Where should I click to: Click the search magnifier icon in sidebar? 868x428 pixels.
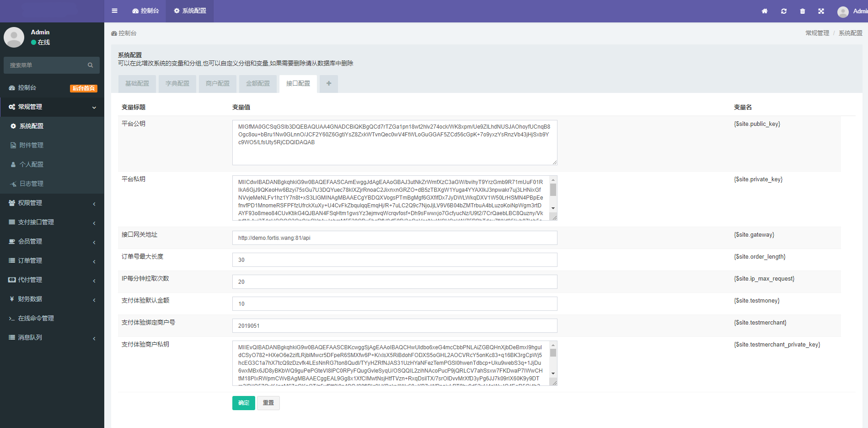pyautogui.click(x=90, y=65)
